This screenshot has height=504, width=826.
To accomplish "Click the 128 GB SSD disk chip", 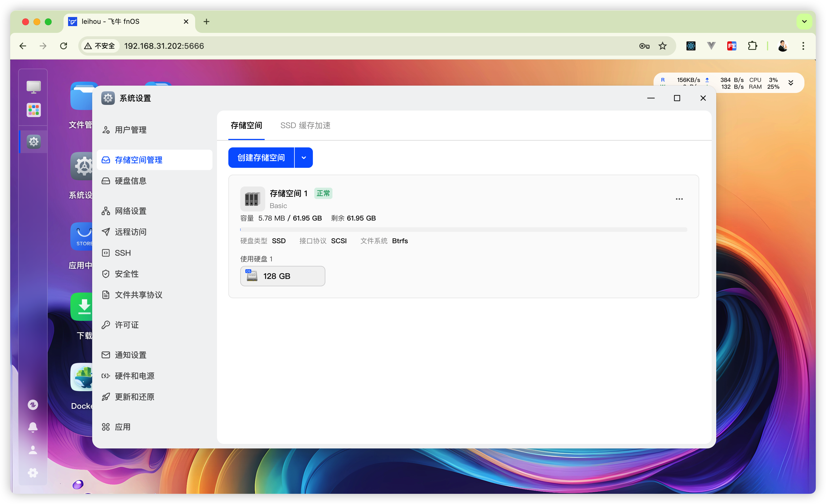I will 283,276.
